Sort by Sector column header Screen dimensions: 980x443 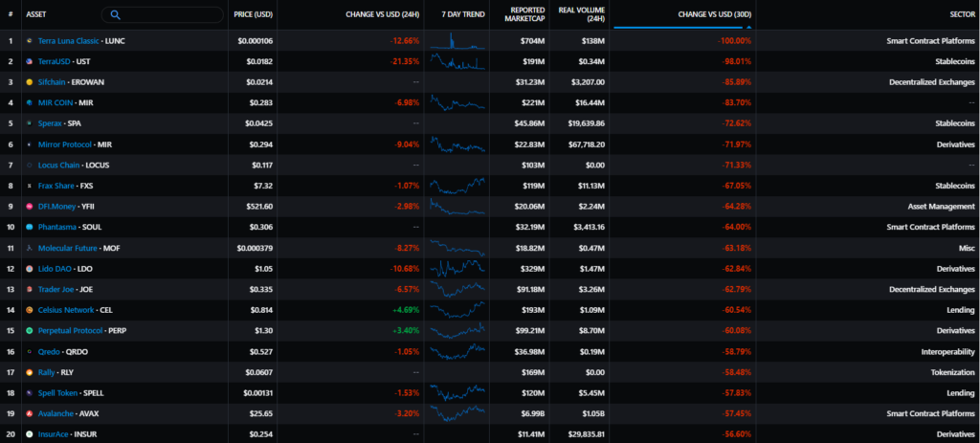(x=962, y=14)
